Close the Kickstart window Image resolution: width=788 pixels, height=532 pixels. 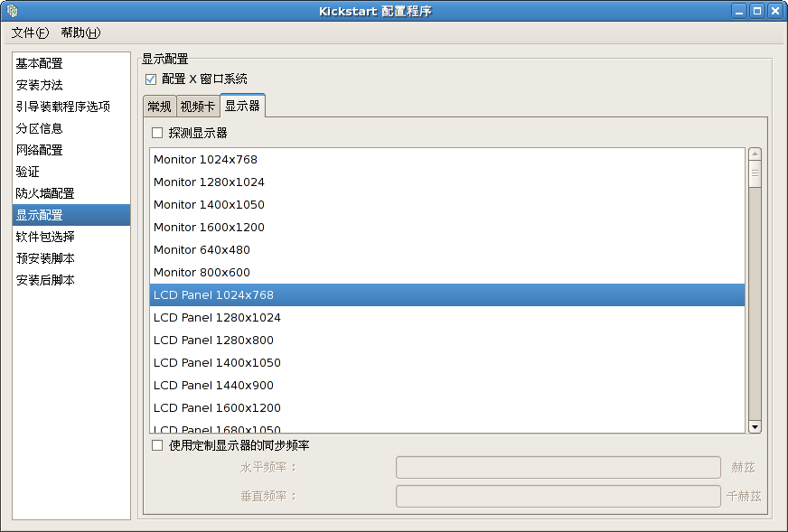pyautogui.click(x=775, y=11)
